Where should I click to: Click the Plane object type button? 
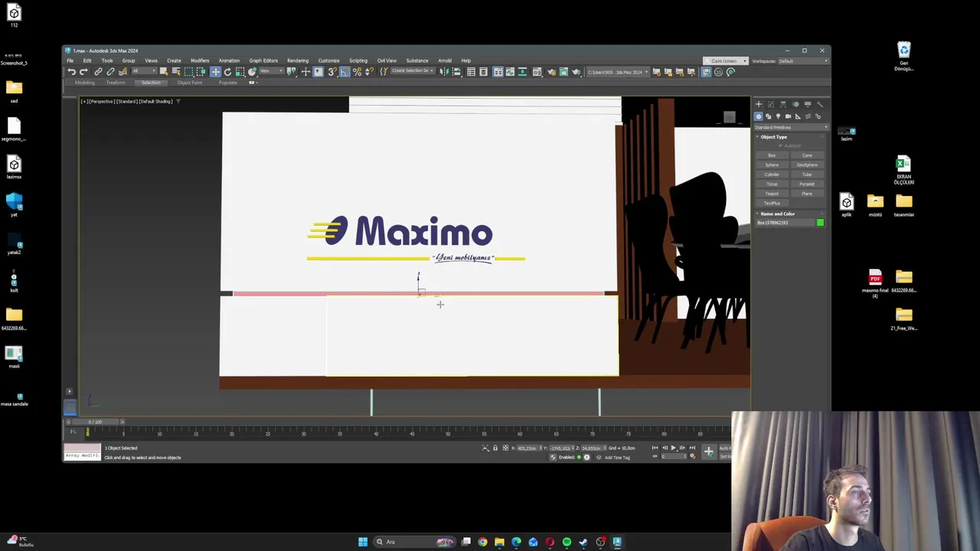coord(807,194)
